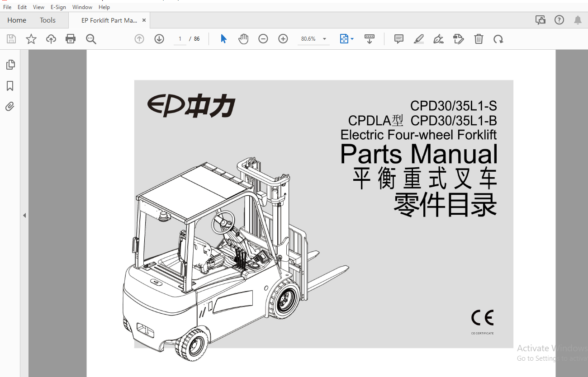Open the Edit menu
This screenshot has width=588, height=377.
pos(22,7)
